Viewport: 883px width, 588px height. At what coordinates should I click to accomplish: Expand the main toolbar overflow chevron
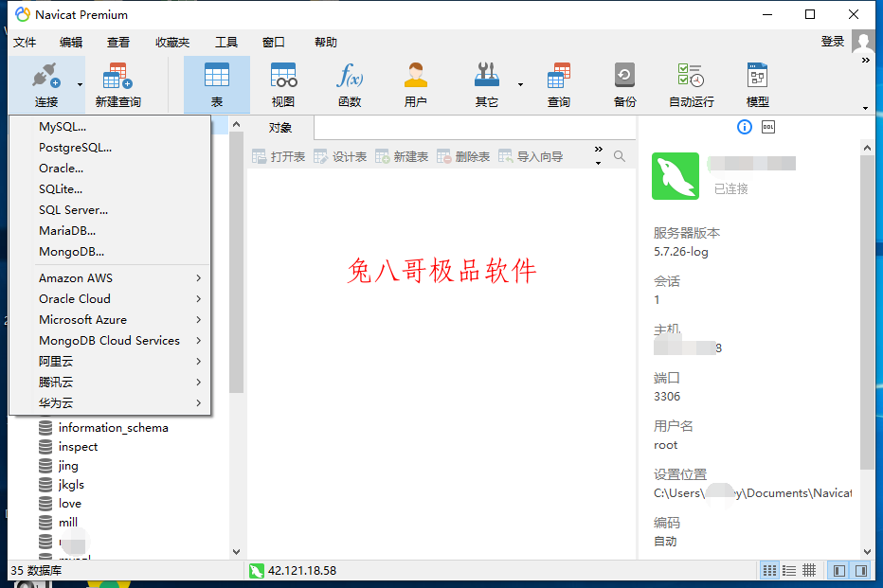click(x=866, y=61)
